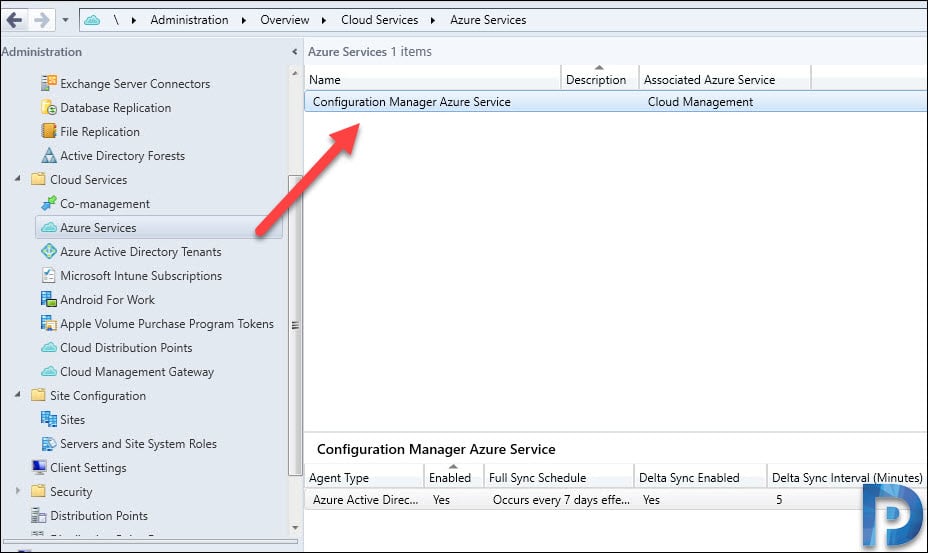Click the Distribution Points icon
The image size is (928, 553).
tap(39, 515)
